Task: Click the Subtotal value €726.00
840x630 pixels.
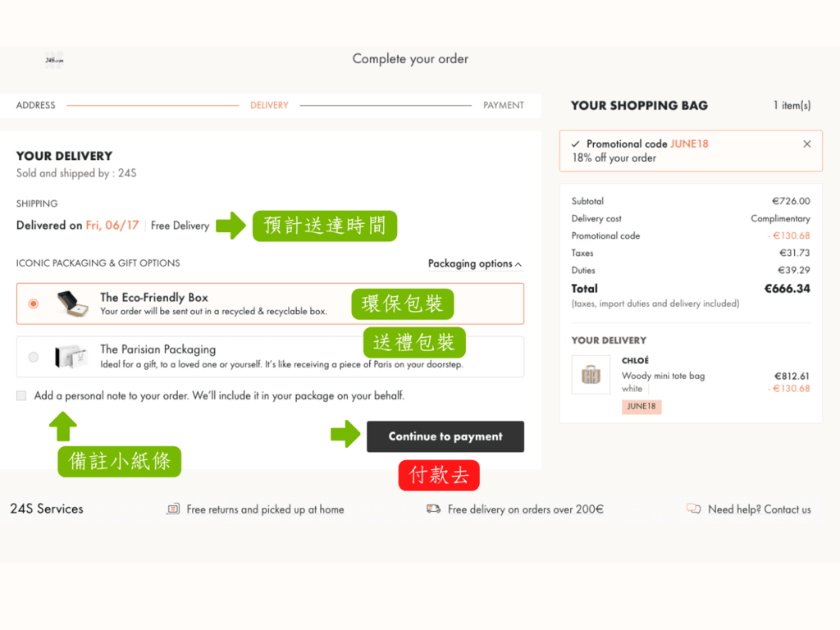Action: 791,202
